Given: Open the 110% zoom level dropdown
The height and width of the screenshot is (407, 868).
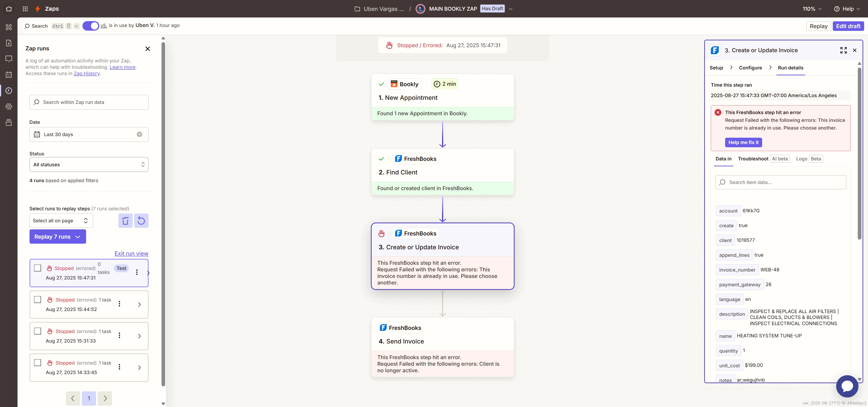Looking at the screenshot, I should point(812,9).
